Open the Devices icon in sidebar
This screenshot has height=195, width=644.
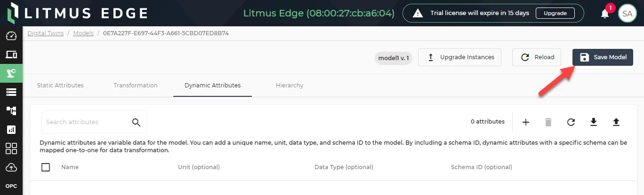click(x=11, y=55)
